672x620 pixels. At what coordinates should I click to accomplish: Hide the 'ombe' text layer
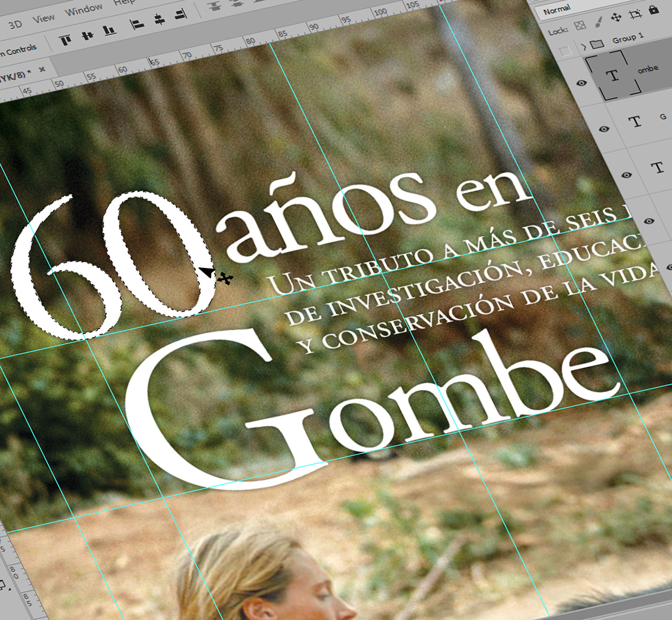[582, 83]
